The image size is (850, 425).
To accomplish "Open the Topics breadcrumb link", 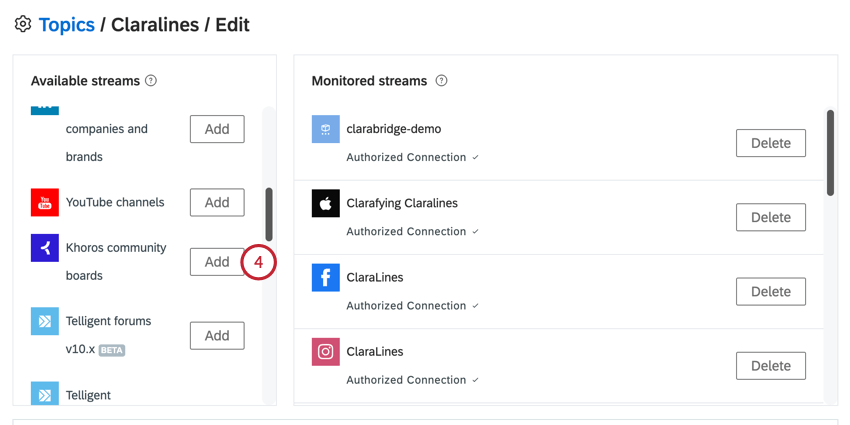I will pyautogui.click(x=67, y=25).
